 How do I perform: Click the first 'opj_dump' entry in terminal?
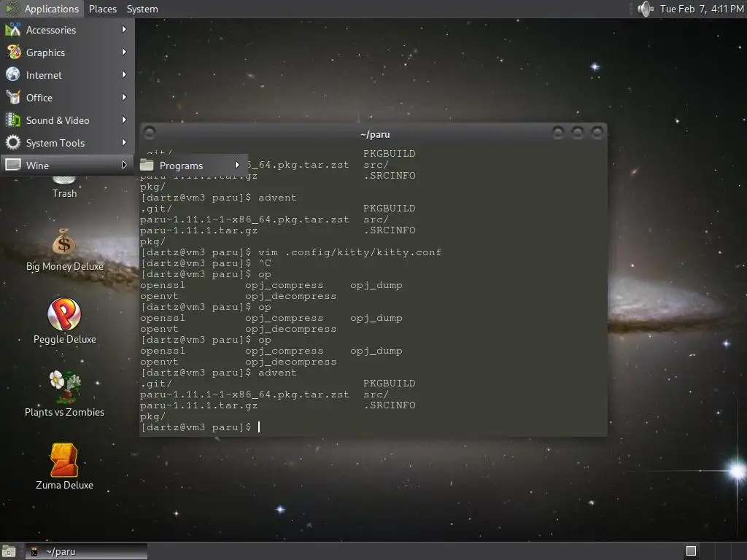coord(376,285)
